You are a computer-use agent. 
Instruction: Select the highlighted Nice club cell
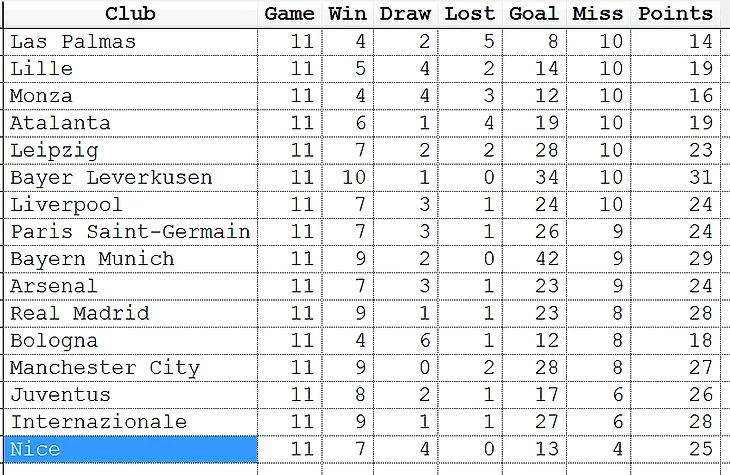click(130, 449)
